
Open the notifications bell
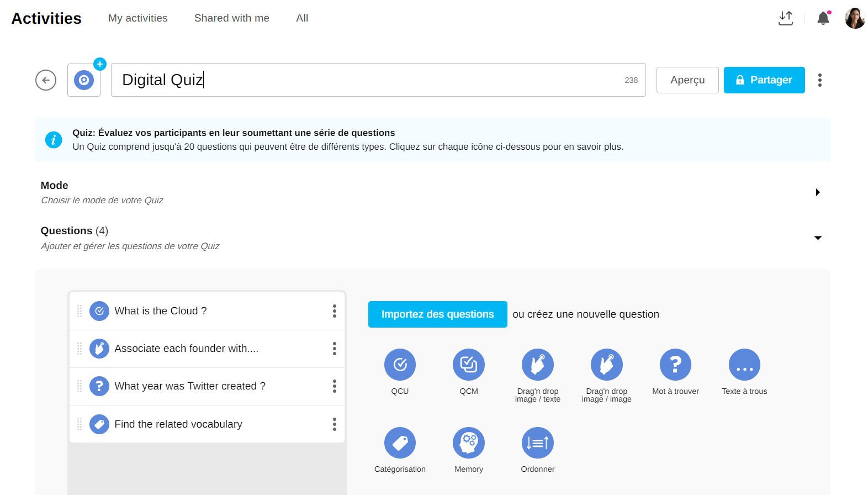(823, 18)
